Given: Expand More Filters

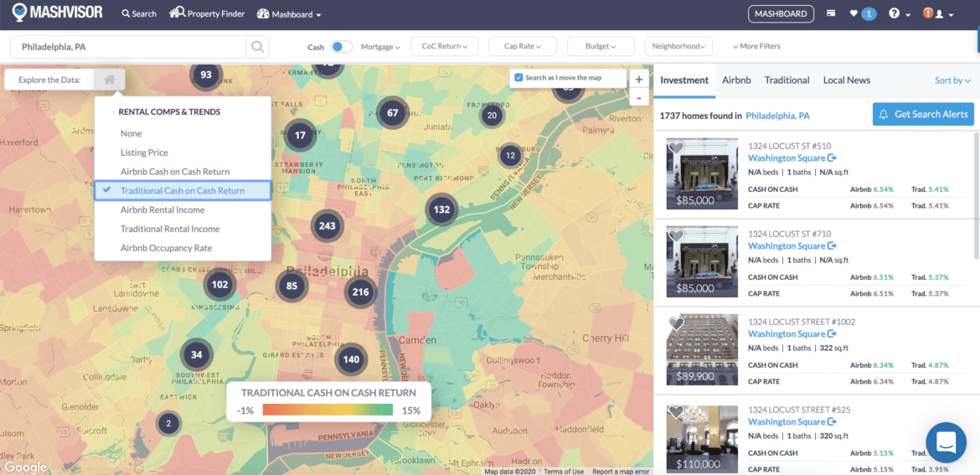Looking at the screenshot, I should point(756,46).
